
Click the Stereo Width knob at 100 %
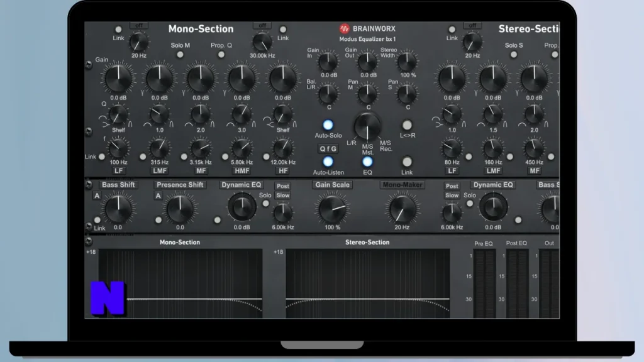pos(407,62)
